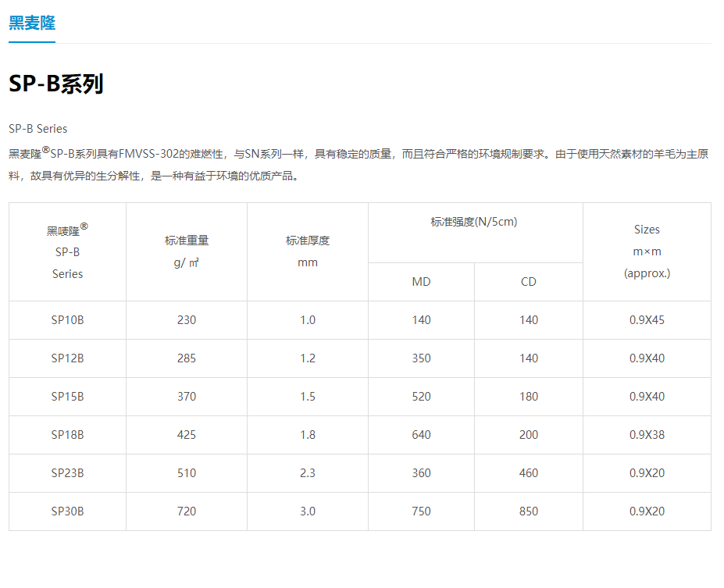The image size is (724, 588).
Task: Click the SP23B row size 0.9X20
Action: [x=647, y=473]
